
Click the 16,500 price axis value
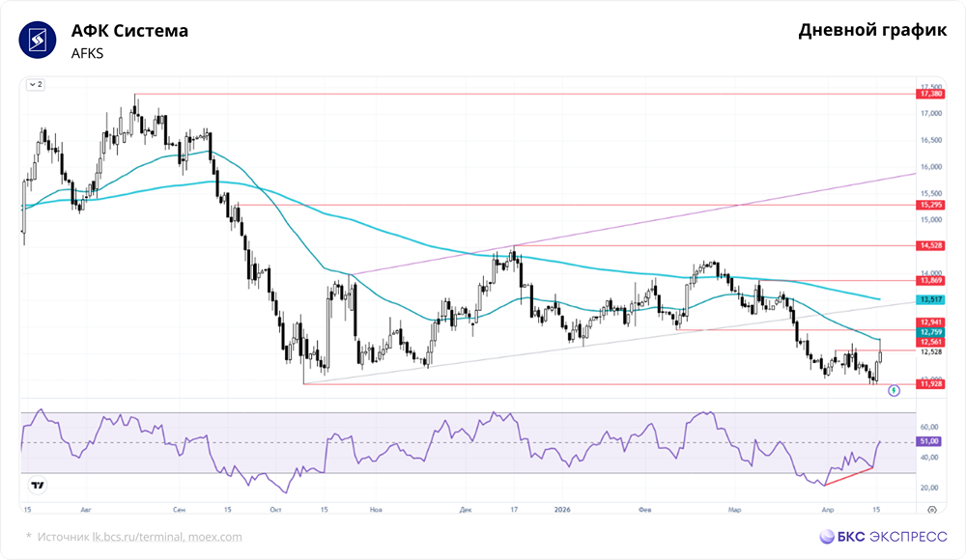click(x=931, y=140)
